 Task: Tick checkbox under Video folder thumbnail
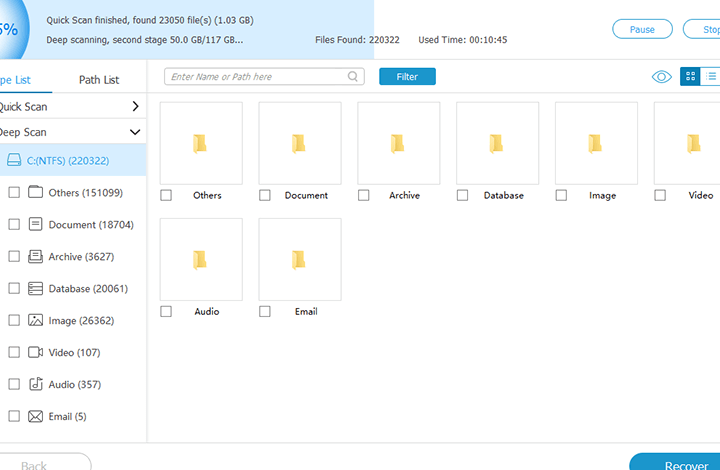[660, 196]
